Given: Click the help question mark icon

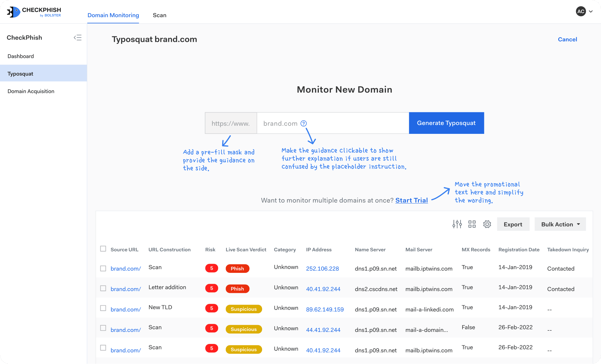Looking at the screenshot, I should point(304,124).
